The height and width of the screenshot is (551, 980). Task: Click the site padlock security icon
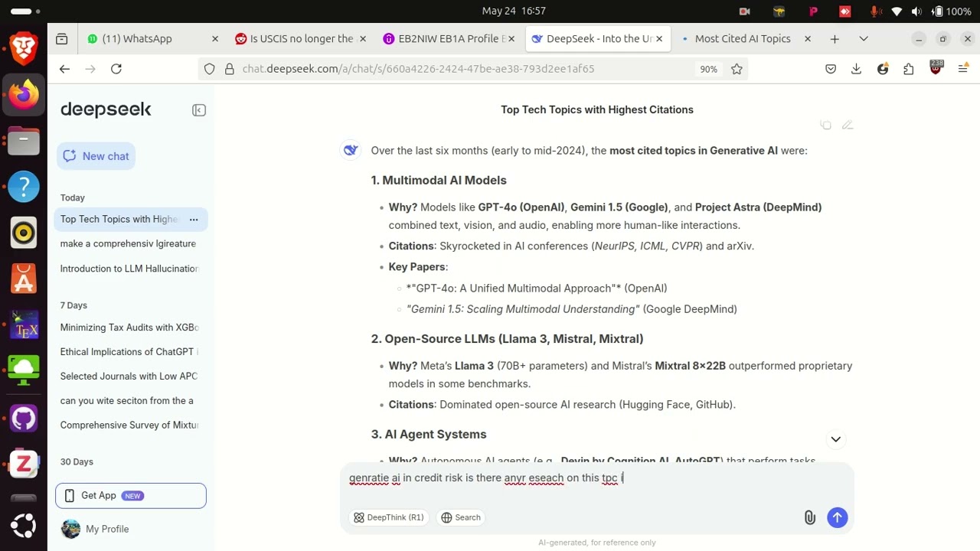pyautogui.click(x=229, y=69)
